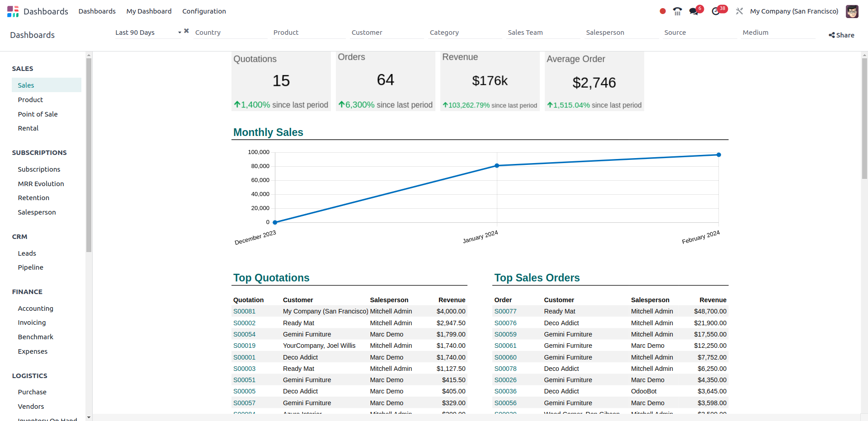Open quotation S00019
This screenshot has width=868, height=421.
(244, 346)
